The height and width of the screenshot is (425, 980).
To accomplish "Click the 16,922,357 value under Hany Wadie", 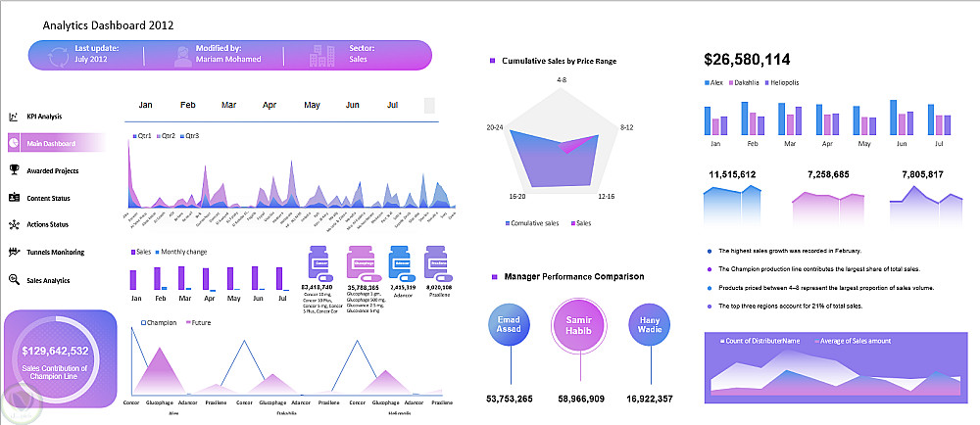I will [x=650, y=399].
